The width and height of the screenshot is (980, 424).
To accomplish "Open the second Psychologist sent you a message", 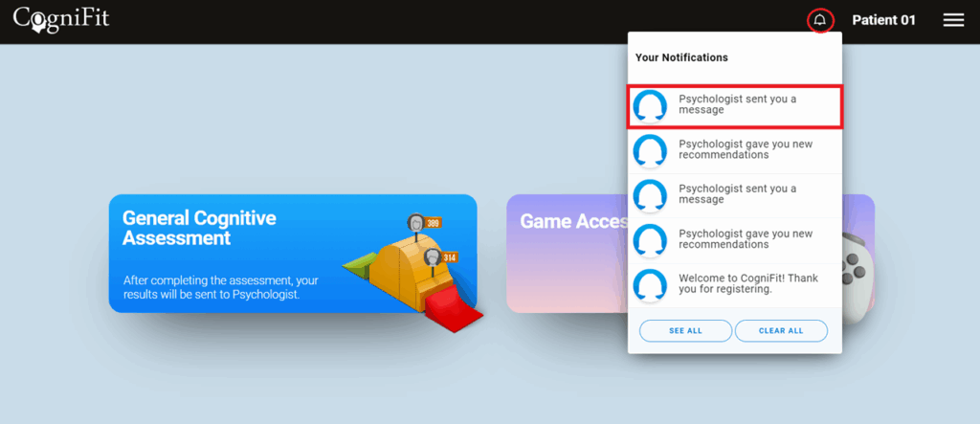I will 735,196.
